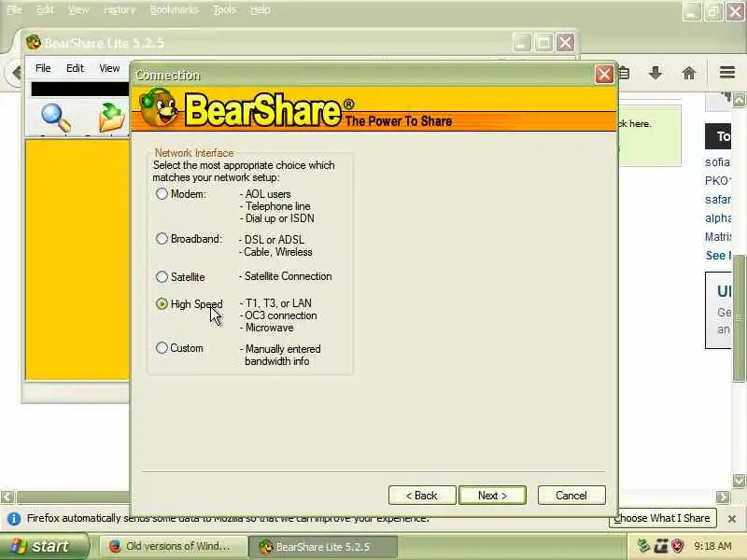The height and width of the screenshot is (560, 747).
Task: Click the See more link in sidebar
Action: coord(718,255)
